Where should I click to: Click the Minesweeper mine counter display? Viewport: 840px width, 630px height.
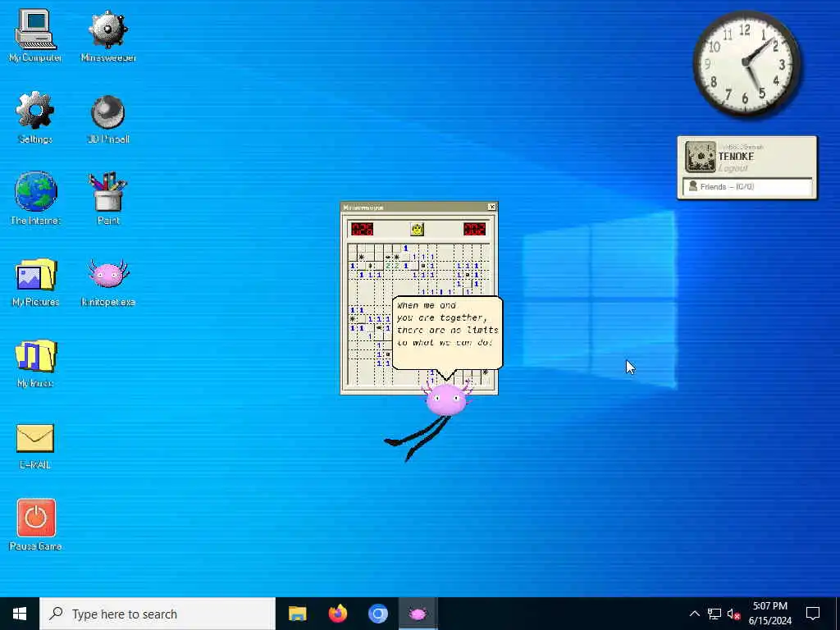pos(362,230)
